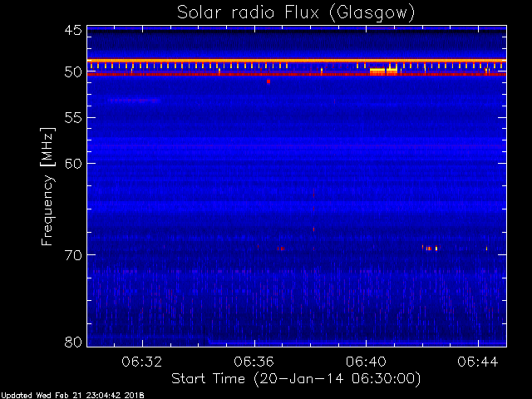Viewport: 532px width, 399px height.
Task: Click the '06:36' time tick label
Action: click(254, 362)
